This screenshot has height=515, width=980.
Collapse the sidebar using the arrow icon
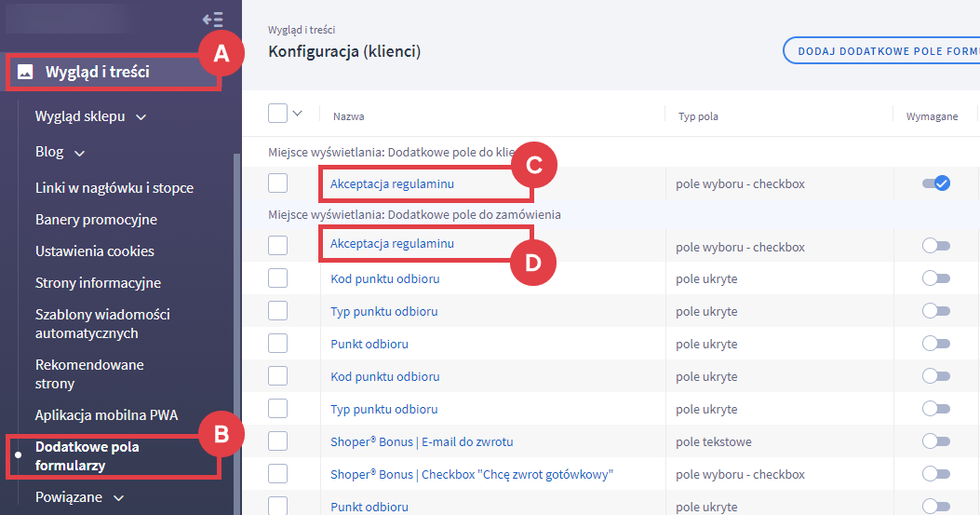pos(212,19)
